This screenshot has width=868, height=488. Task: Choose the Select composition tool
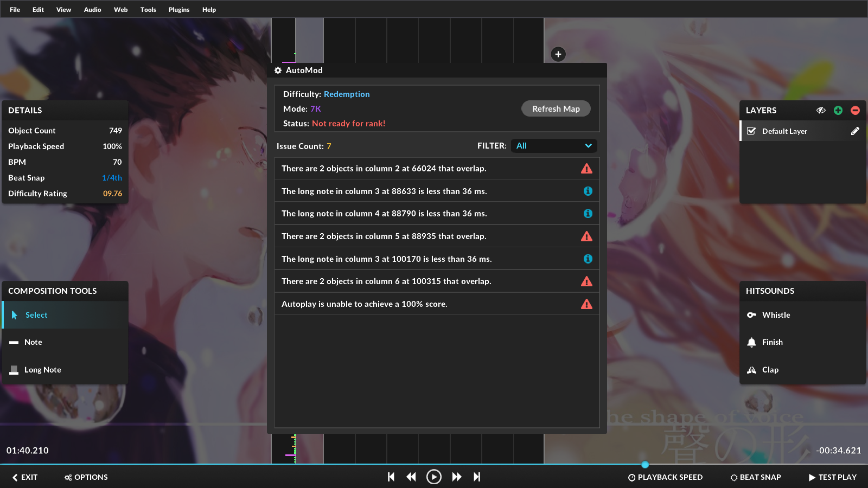pyautogui.click(x=65, y=315)
